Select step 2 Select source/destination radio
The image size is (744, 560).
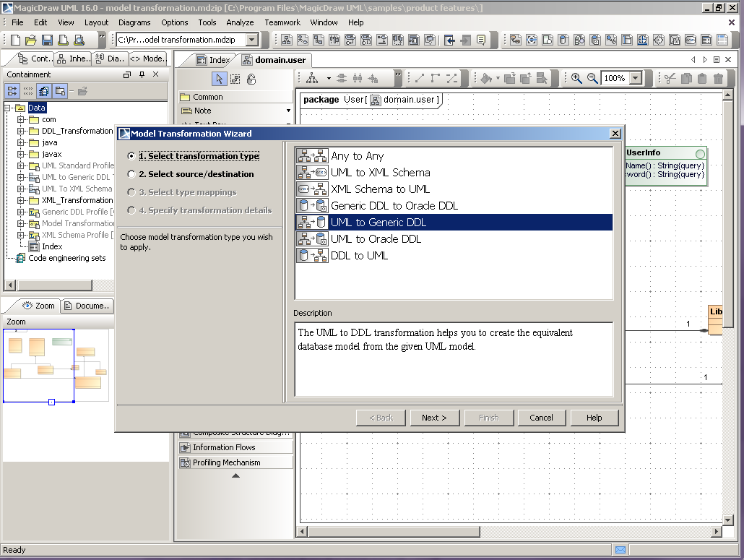(131, 174)
